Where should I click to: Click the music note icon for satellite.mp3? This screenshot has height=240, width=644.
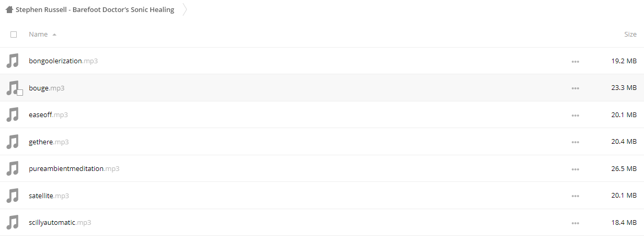pos(13,196)
